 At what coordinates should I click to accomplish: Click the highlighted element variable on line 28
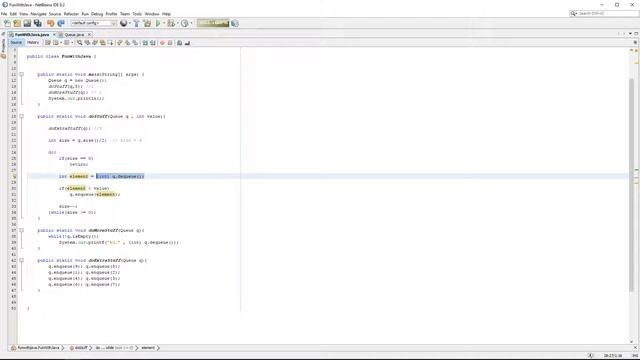[79, 176]
